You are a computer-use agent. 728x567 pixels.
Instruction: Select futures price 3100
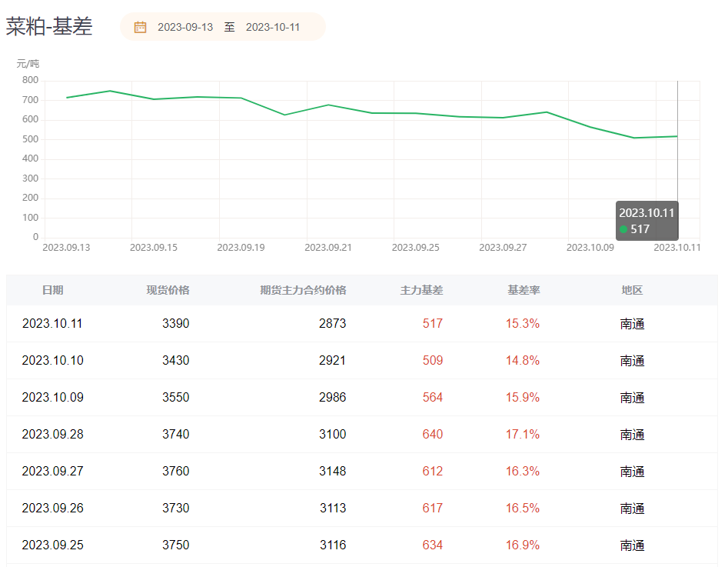(332, 434)
